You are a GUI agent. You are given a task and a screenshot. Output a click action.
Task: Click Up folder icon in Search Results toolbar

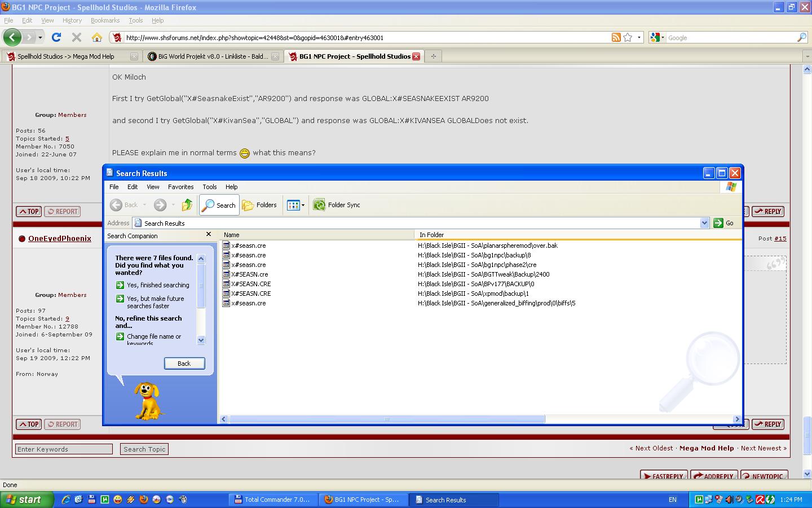[x=187, y=205]
